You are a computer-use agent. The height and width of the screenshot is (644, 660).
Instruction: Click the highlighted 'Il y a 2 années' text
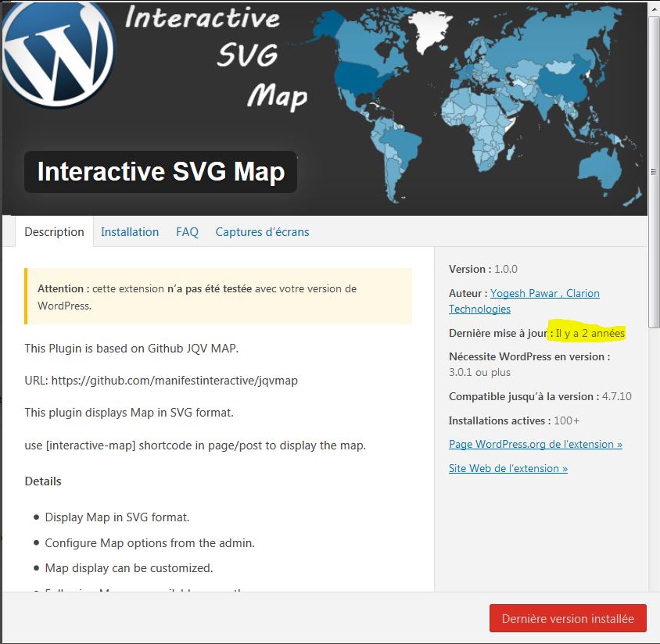point(590,334)
